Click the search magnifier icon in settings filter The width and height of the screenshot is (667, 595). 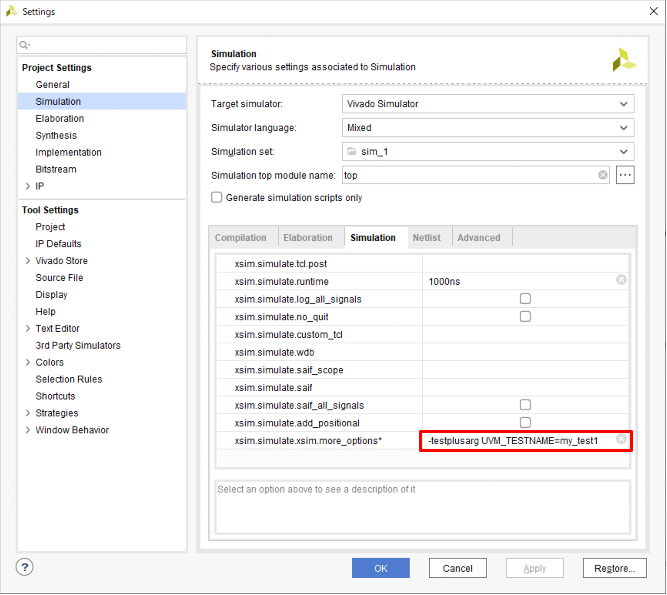tap(24, 45)
